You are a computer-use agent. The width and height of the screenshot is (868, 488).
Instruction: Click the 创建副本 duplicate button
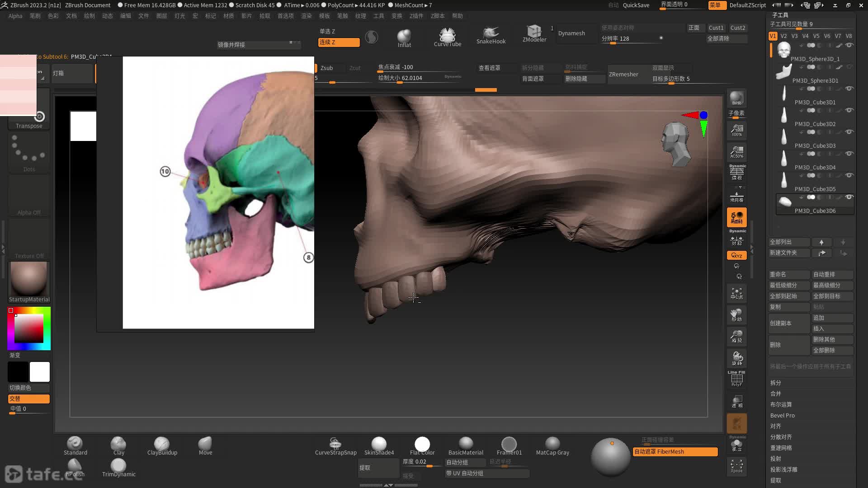[x=789, y=323]
